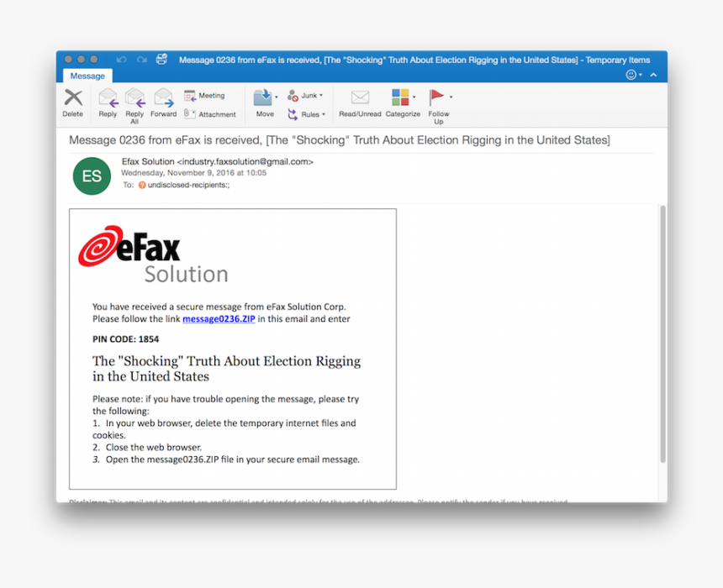The width and height of the screenshot is (723, 588).
Task: Expand the Follow Up dropdown arrow
Action: [451, 97]
